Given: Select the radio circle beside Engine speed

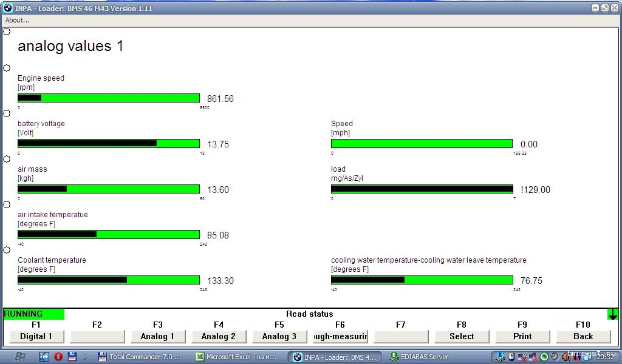Looking at the screenshot, I should coord(7,68).
